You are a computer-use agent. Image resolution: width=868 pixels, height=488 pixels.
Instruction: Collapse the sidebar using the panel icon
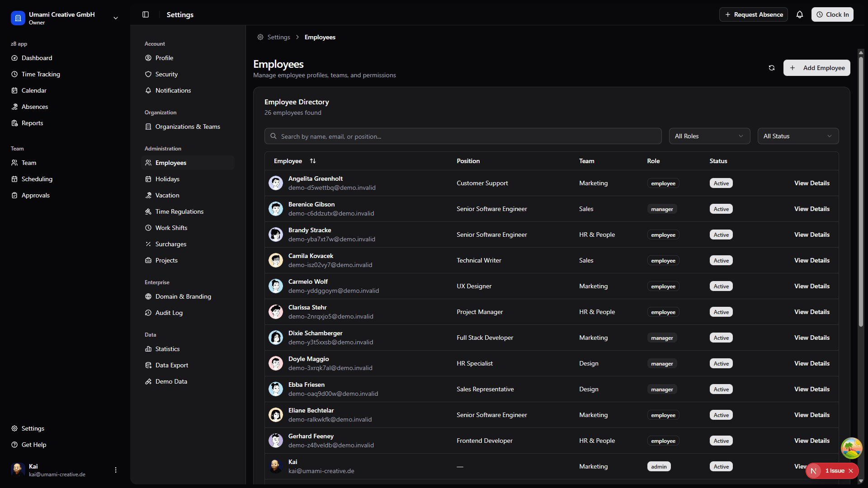click(x=146, y=14)
